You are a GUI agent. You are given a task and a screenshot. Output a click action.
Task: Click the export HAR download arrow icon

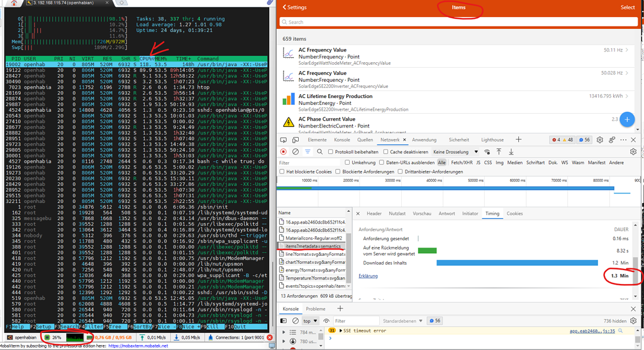point(511,152)
